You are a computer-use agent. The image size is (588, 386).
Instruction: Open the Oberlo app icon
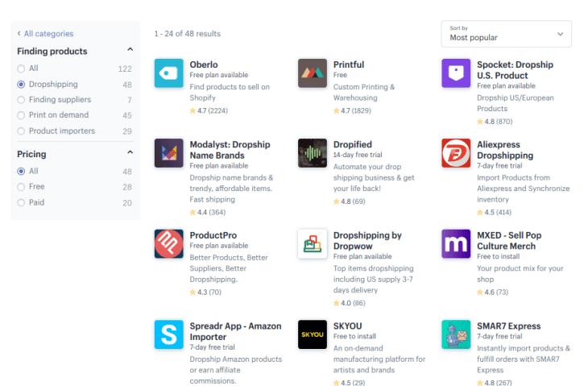pos(169,73)
